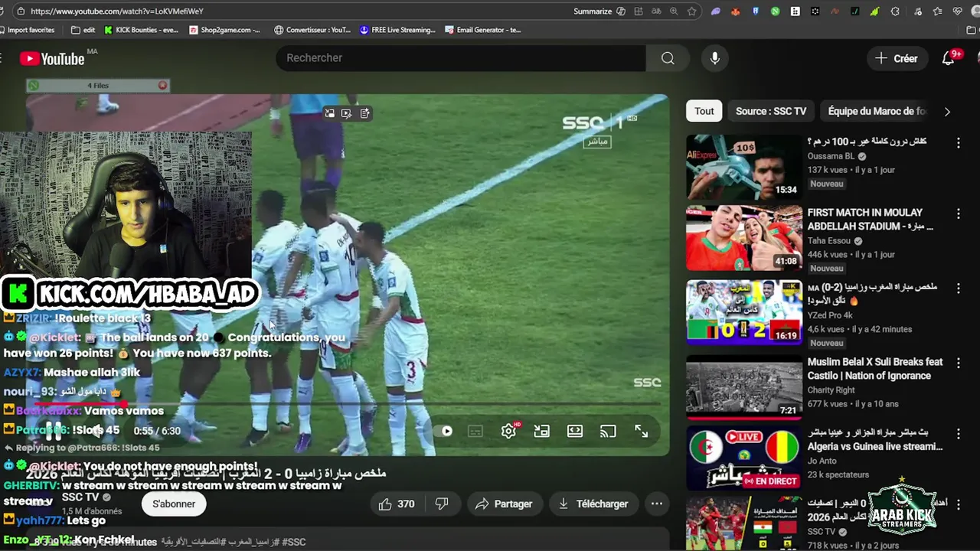Select the Tout filter chip

coord(704,111)
